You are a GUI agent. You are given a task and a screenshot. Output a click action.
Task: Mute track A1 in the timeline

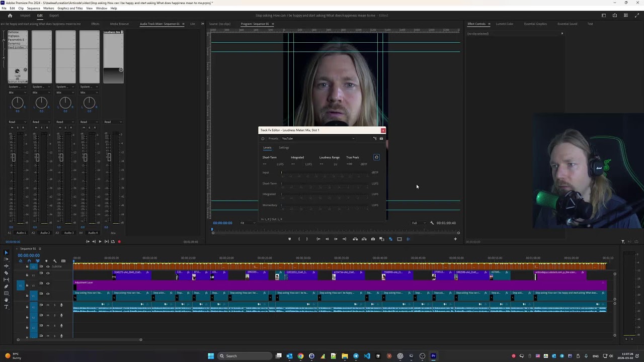coord(48,305)
